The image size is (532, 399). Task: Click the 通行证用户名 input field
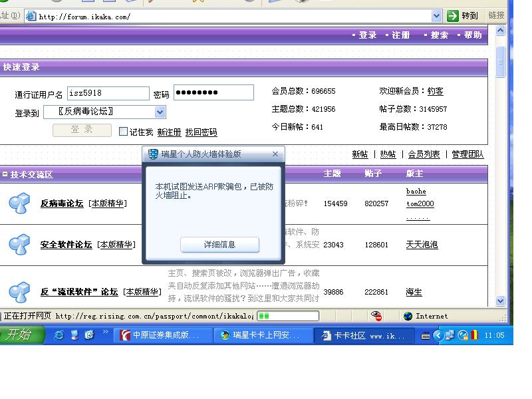click(108, 93)
